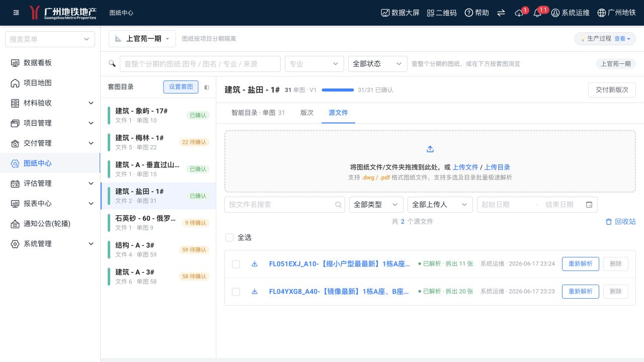Open the 系统运维 user account menu
The height and width of the screenshot is (362, 644).
571,13
